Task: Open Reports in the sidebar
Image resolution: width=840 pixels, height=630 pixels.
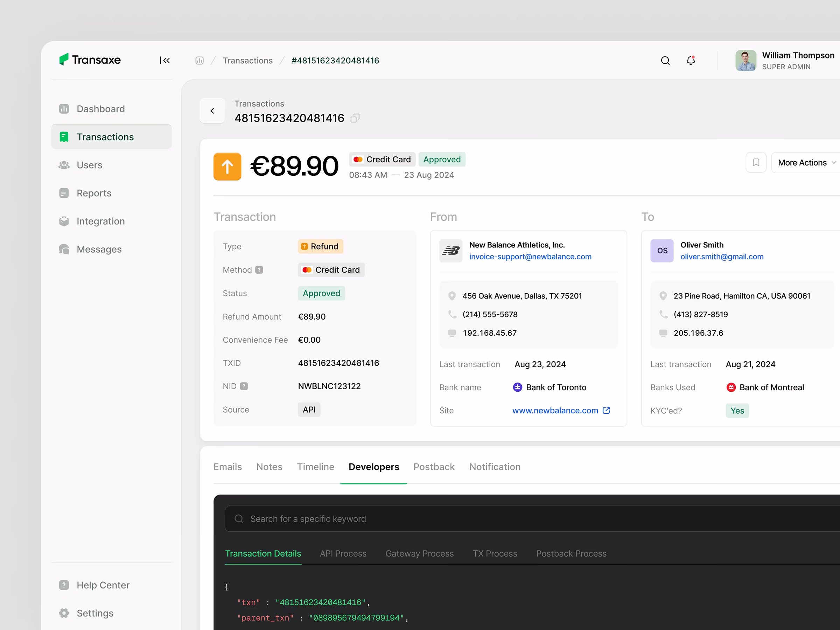Action: pos(111,193)
